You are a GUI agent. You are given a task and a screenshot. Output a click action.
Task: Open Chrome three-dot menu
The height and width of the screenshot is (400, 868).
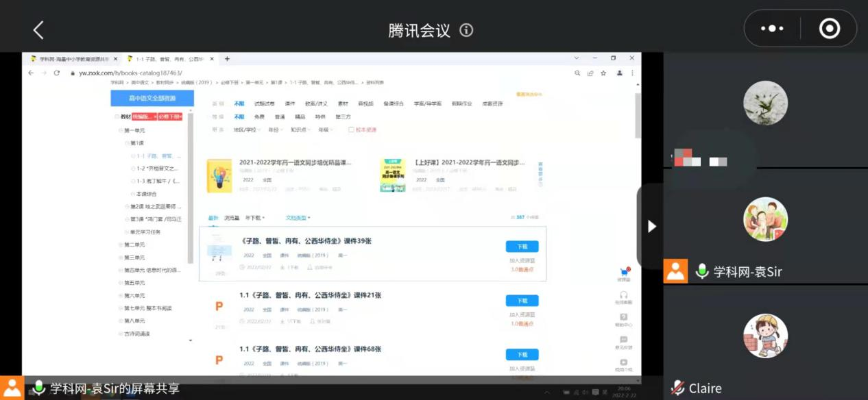(x=632, y=73)
